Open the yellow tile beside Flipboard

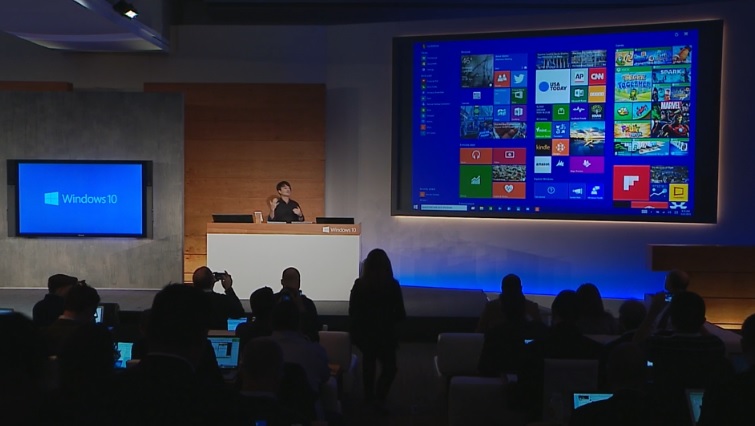click(x=678, y=193)
